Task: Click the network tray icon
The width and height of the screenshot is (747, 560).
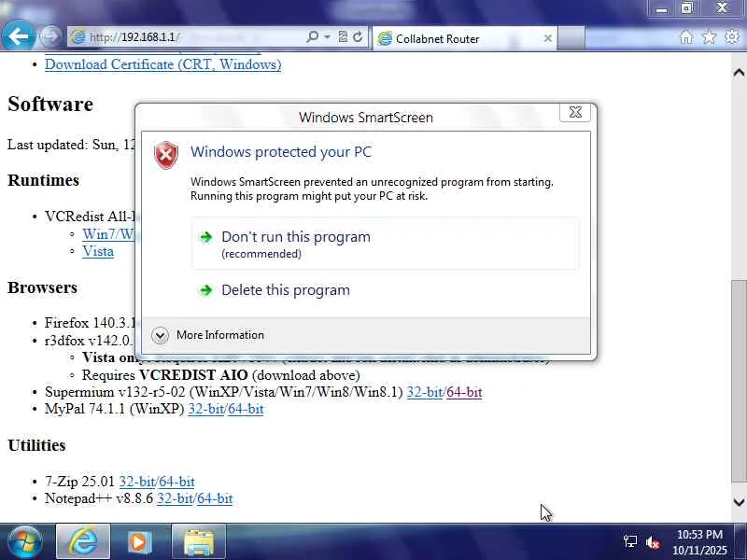Action: tap(630, 541)
